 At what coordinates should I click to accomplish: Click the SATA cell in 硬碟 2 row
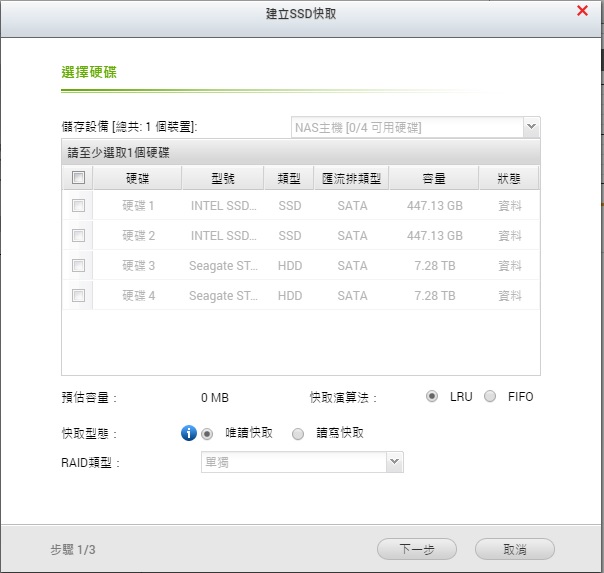tap(352, 236)
